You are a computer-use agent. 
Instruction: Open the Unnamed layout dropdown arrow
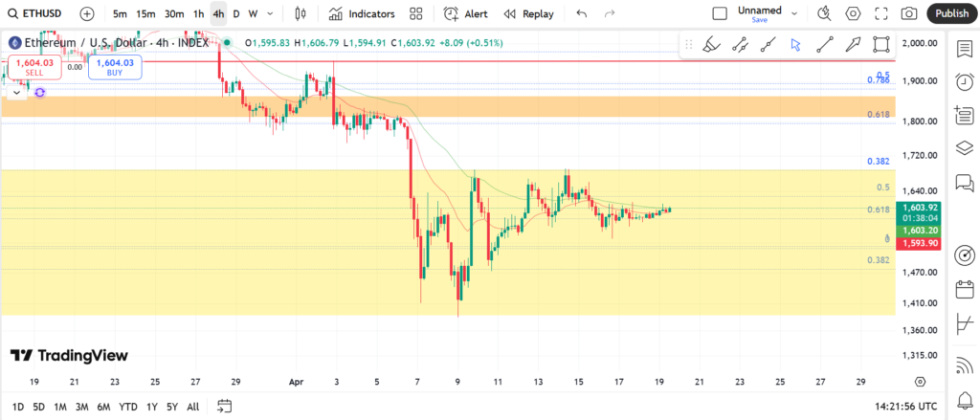coord(794,11)
